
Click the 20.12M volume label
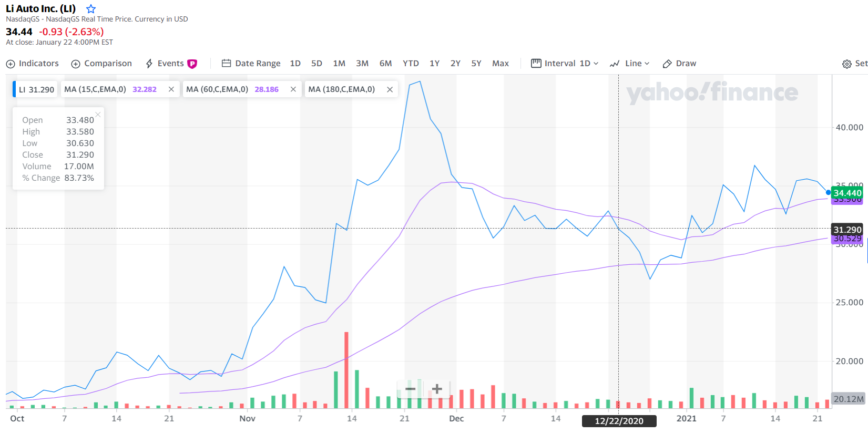point(849,399)
